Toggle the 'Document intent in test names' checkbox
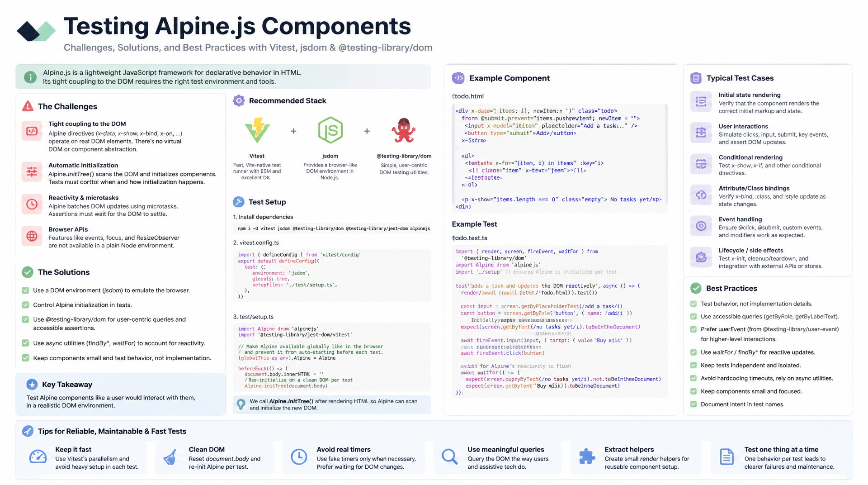 point(693,404)
